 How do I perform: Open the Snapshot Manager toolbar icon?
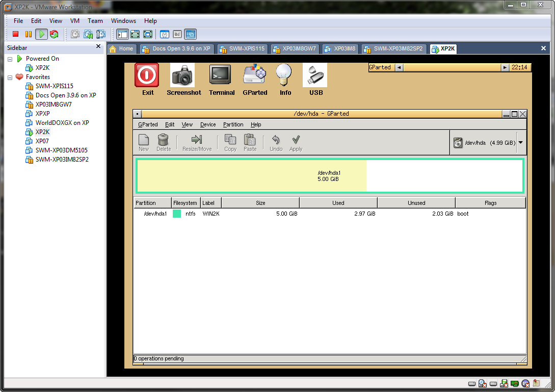(101, 34)
